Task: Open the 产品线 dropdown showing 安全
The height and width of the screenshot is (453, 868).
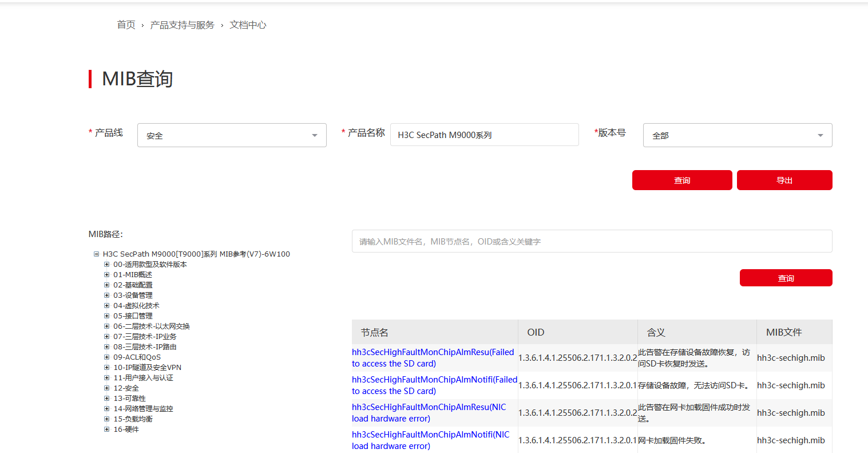Action: [x=232, y=135]
